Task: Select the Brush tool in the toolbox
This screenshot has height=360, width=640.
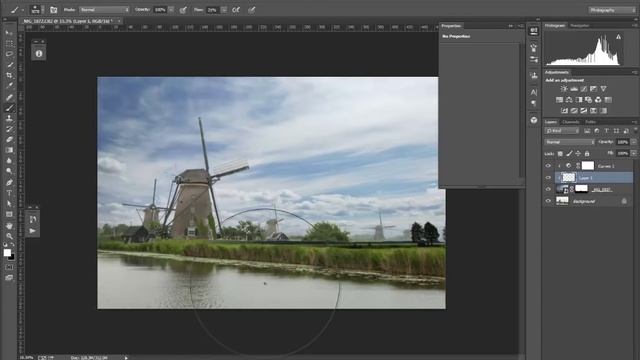Action: pyautogui.click(x=9, y=108)
